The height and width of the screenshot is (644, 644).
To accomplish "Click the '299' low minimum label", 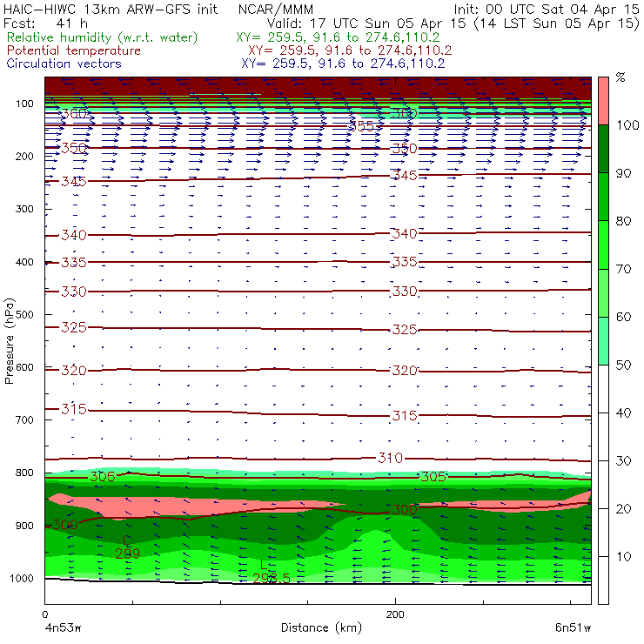I will coord(127,554).
